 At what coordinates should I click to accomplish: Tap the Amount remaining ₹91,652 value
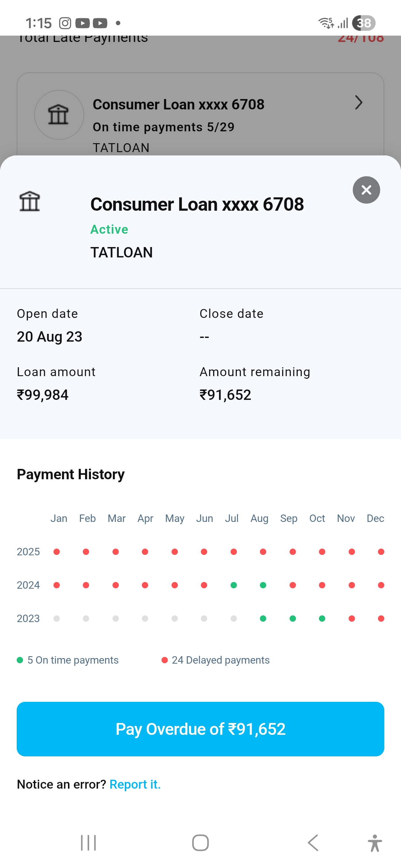point(225,395)
